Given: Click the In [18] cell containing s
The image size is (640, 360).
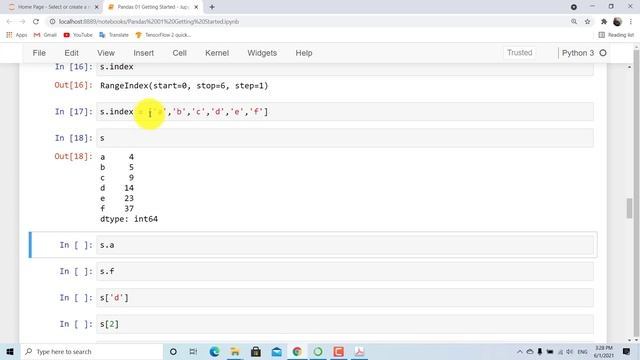Looking at the screenshot, I should tap(345, 138).
